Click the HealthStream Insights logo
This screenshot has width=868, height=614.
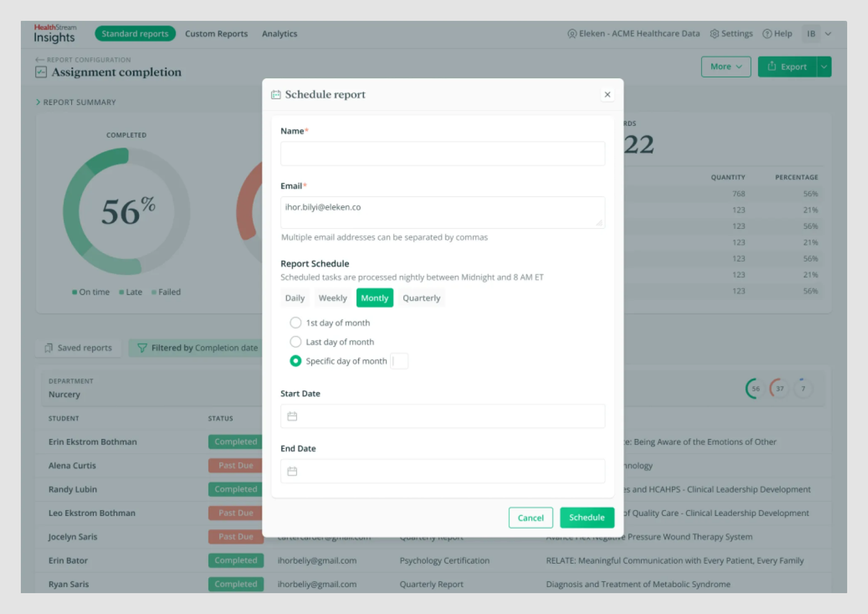[x=55, y=33]
